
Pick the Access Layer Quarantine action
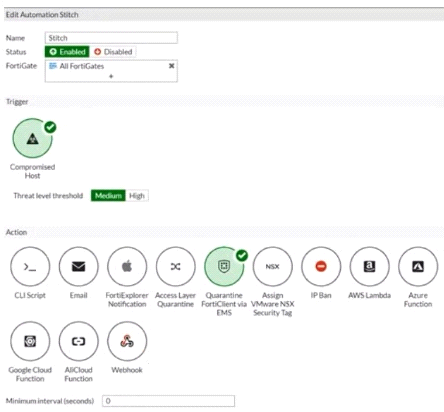pyautogui.click(x=176, y=267)
